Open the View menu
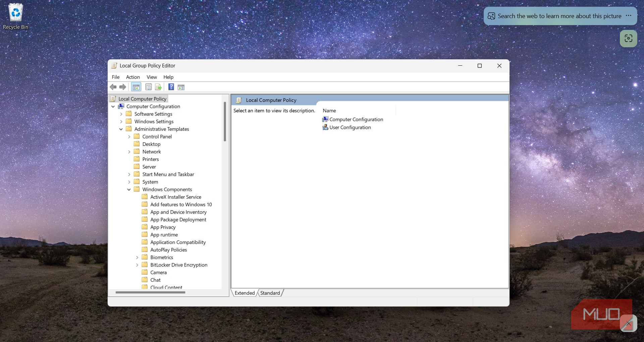 [152, 77]
